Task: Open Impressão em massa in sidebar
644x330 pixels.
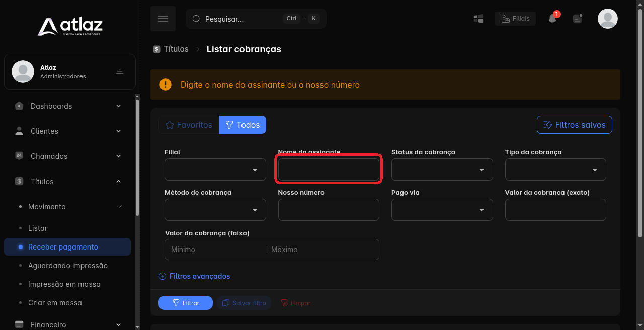Action: tap(64, 284)
